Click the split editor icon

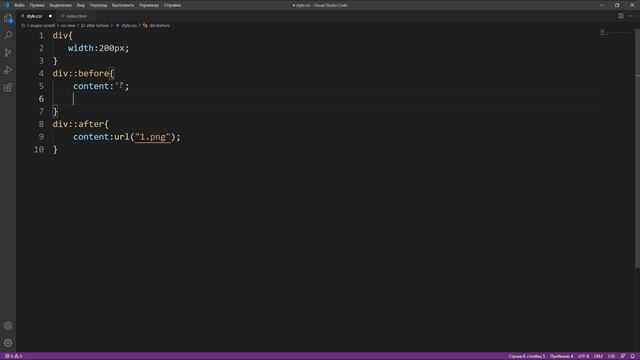click(620, 16)
